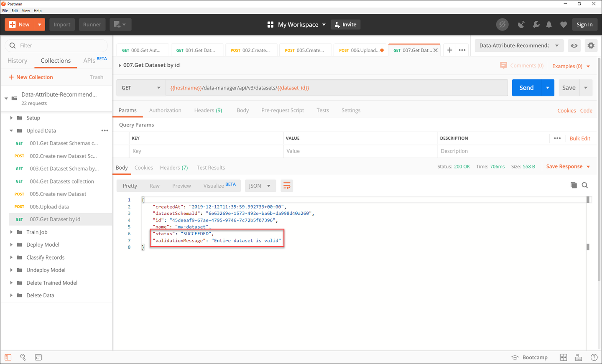Click the Send button

click(x=526, y=88)
